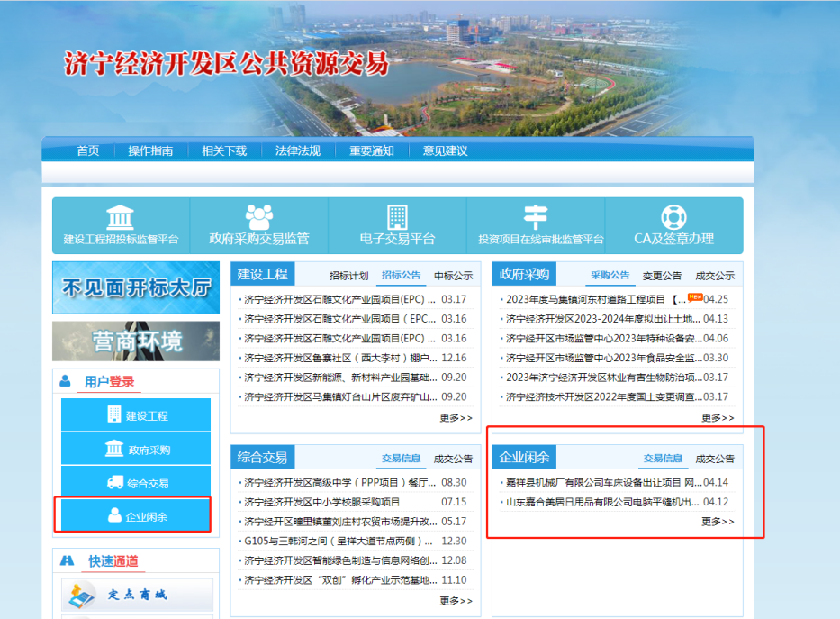
Task: Open the 定点商城 quick channel
Action: tap(136, 595)
